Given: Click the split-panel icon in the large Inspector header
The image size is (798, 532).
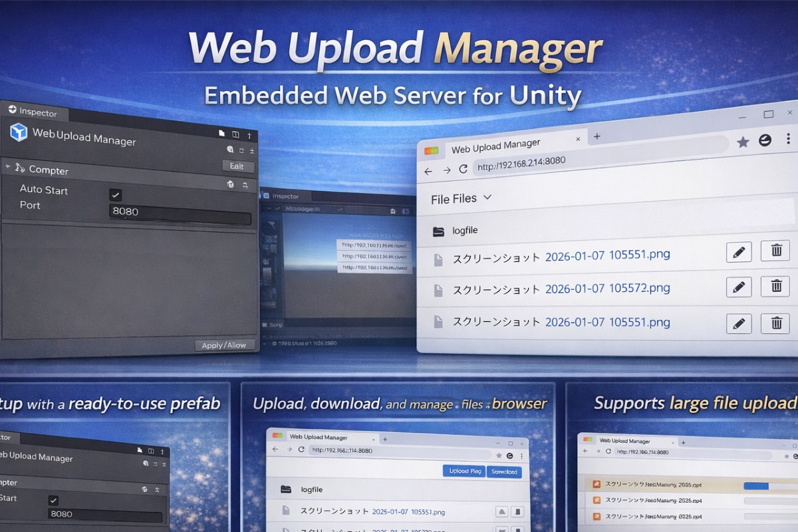Looking at the screenshot, I should (235, 134).
